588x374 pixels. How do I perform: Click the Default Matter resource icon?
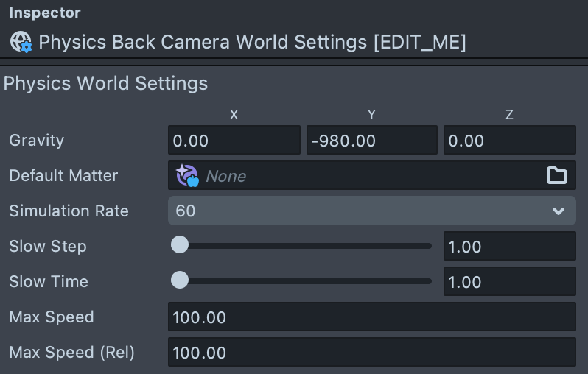coord(187,176)
